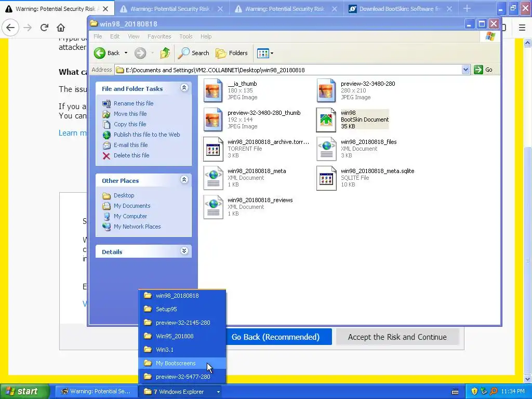The width and height of the screenshot is (532, 399).
Task: Select the __ia_thumb JPEG file icon
Action: [x=213, y=90]
